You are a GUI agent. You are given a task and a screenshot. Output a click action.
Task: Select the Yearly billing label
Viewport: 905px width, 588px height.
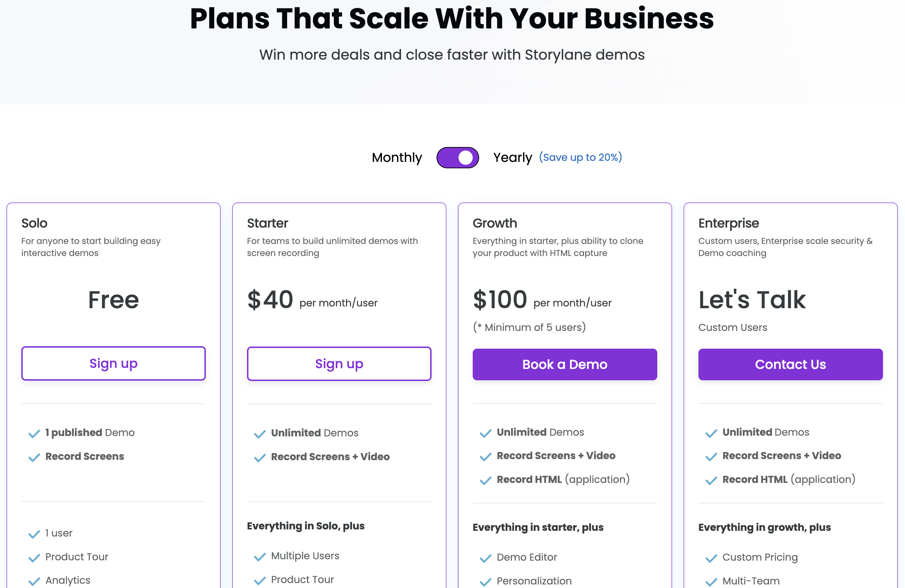[x=512, y=157]
